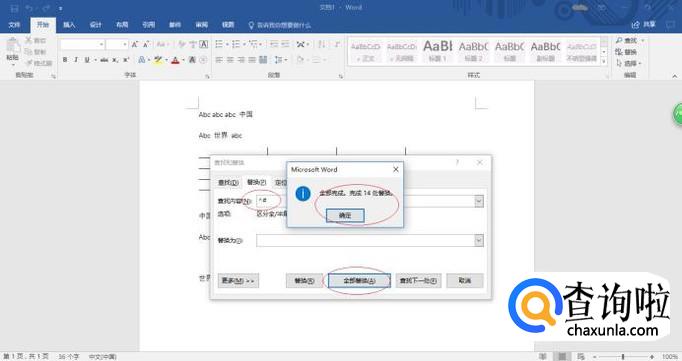Open the Find what history dropdown
Viewport: 682px width, 361px height.
point(479,201)
